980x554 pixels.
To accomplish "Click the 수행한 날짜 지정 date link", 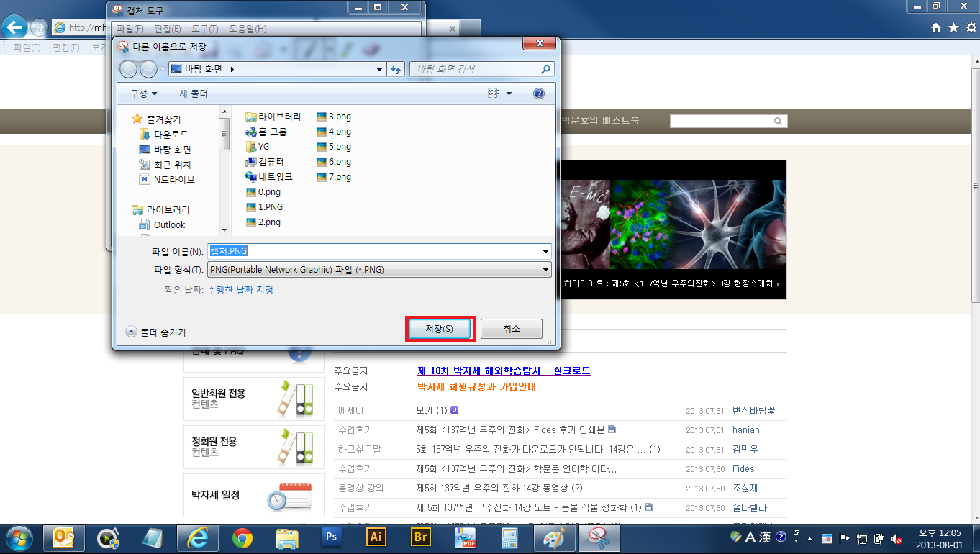I will pos(240,290).
